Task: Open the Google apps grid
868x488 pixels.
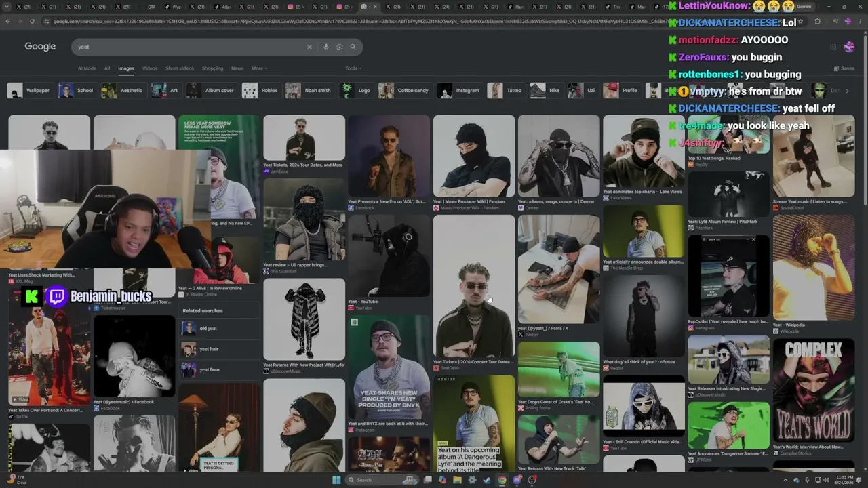Action: (x=833, y=47)
